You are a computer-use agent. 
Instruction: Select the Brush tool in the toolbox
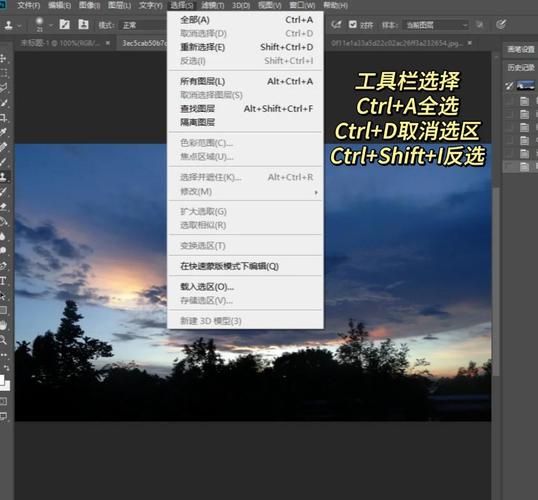pyautogui.click(x=3, y=162)
